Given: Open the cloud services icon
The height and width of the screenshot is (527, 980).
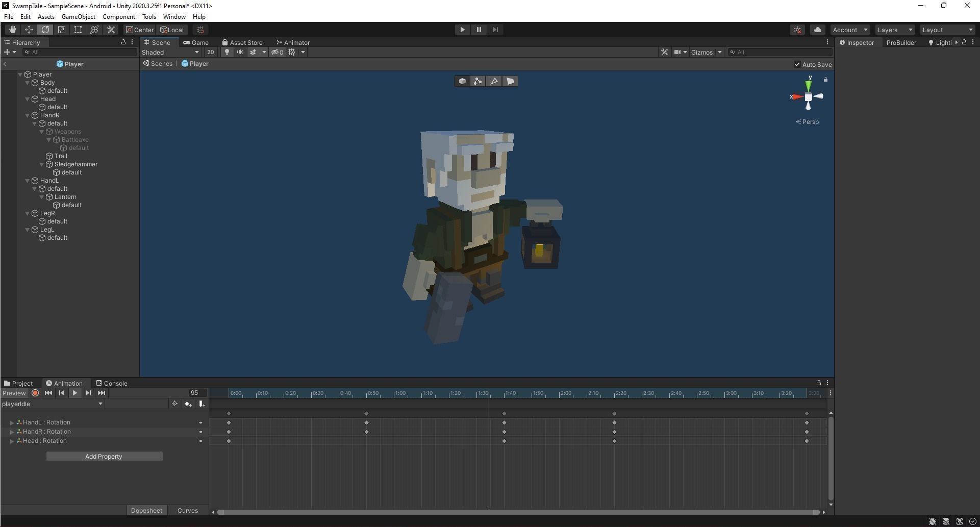Looking at the screenshot, I should 817,30.
